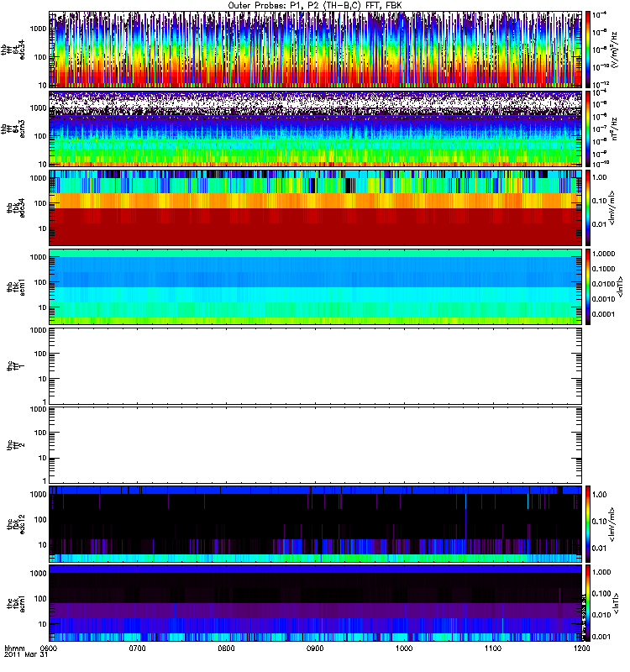Select the thb fbk edc34 filter bank panel
This screenshot has width=630, height=672.
point(315,207)
